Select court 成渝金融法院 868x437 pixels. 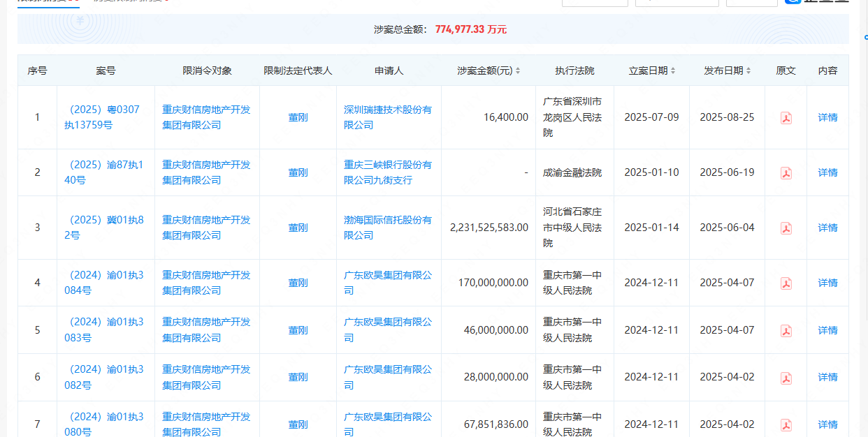572,172
